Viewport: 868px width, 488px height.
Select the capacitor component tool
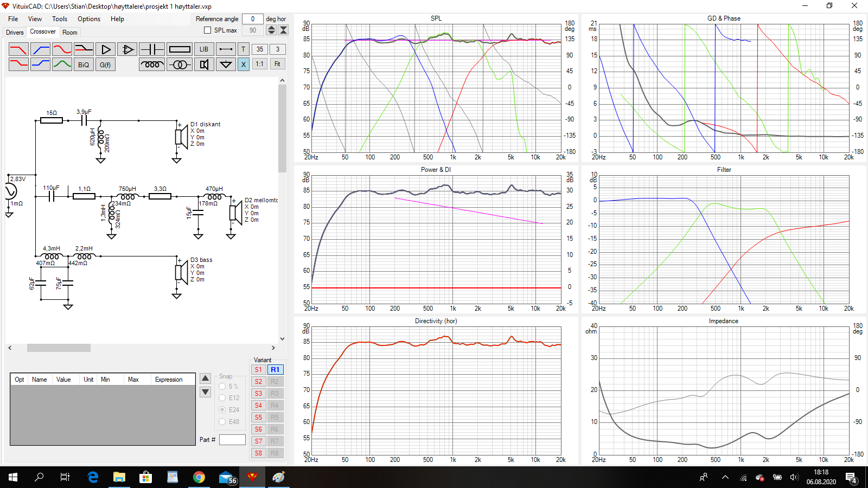click(x=152, y=49)
